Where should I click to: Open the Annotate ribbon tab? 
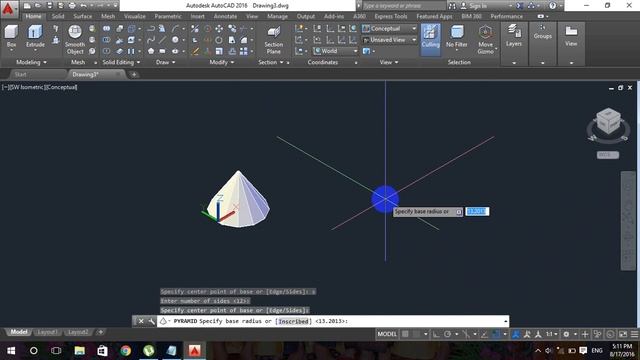(225, 16)
